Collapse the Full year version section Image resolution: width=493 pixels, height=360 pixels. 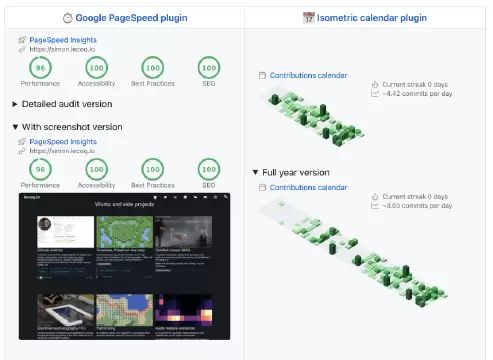291,172
